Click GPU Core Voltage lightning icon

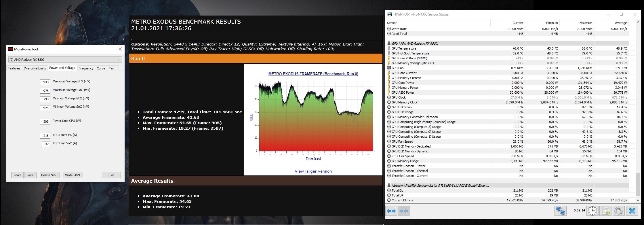pos(389,58)
